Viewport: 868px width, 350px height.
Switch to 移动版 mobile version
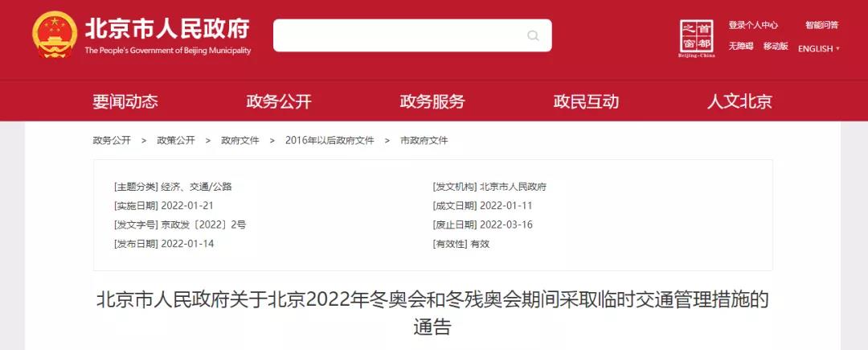776,47
